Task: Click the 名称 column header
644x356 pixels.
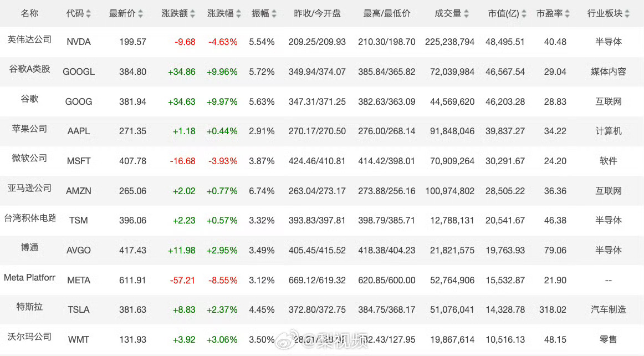Action: click(29, 13)
